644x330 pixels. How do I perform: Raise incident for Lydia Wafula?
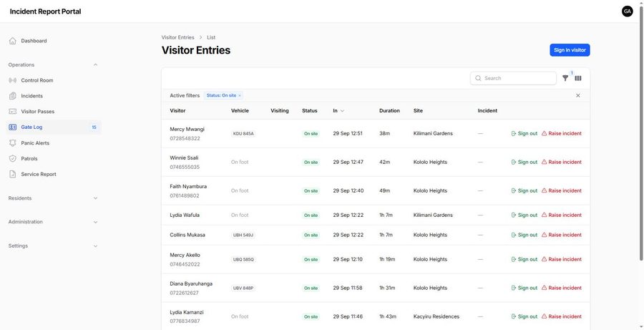pos(562,215)
